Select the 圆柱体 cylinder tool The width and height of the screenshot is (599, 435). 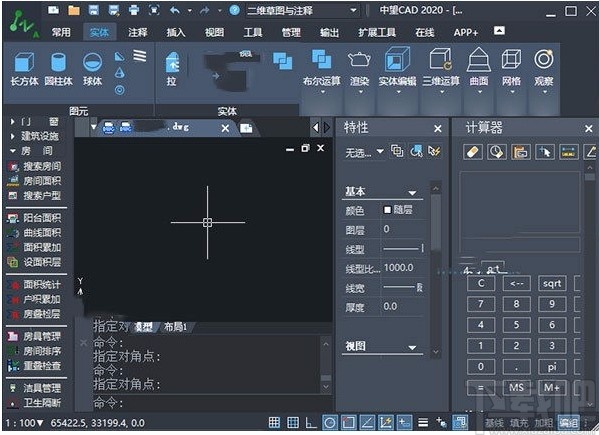click(x=58, y=69)
